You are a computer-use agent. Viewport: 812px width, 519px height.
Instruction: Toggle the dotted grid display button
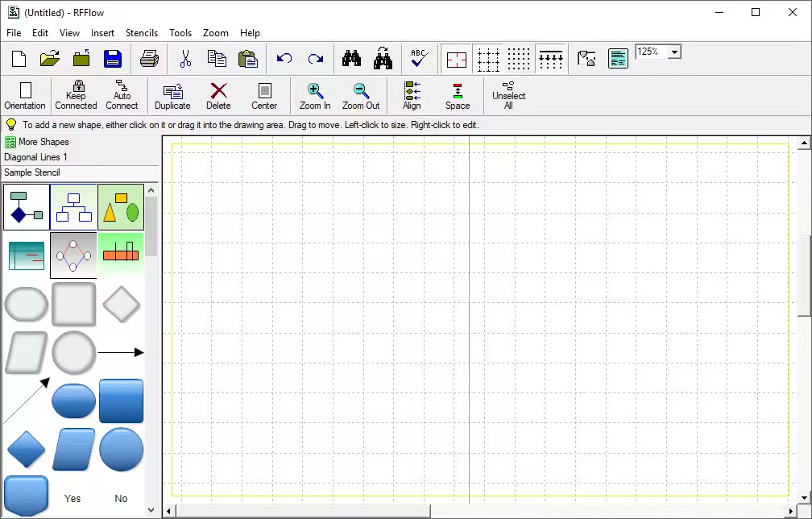tap(520, 59)
